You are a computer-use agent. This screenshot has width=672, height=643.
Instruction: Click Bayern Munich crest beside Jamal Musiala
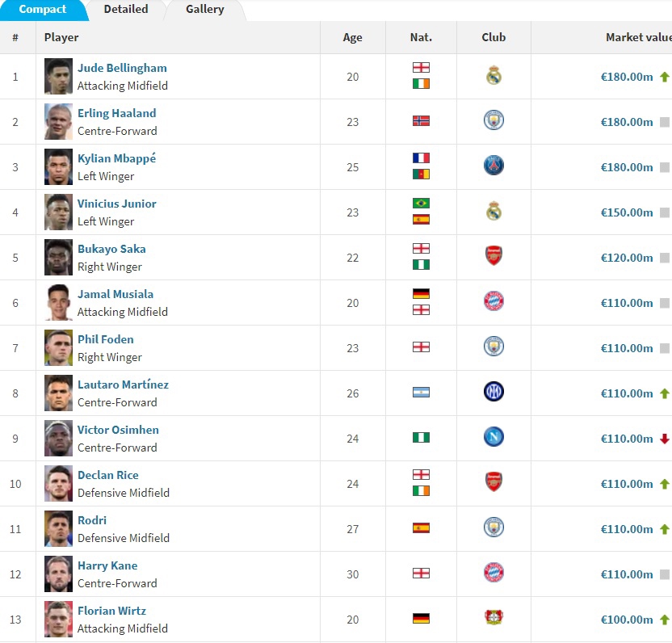[493, 301]
